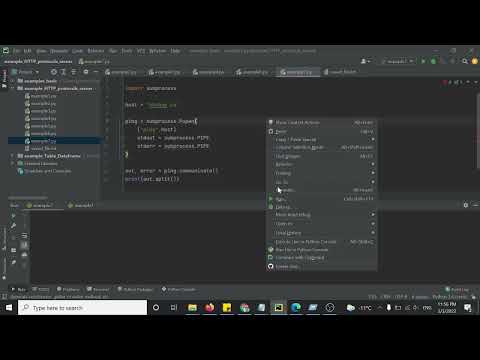Viewport: 480px width, 360px height.
Task: Click the taskbar clock and date
Action: 447,307
